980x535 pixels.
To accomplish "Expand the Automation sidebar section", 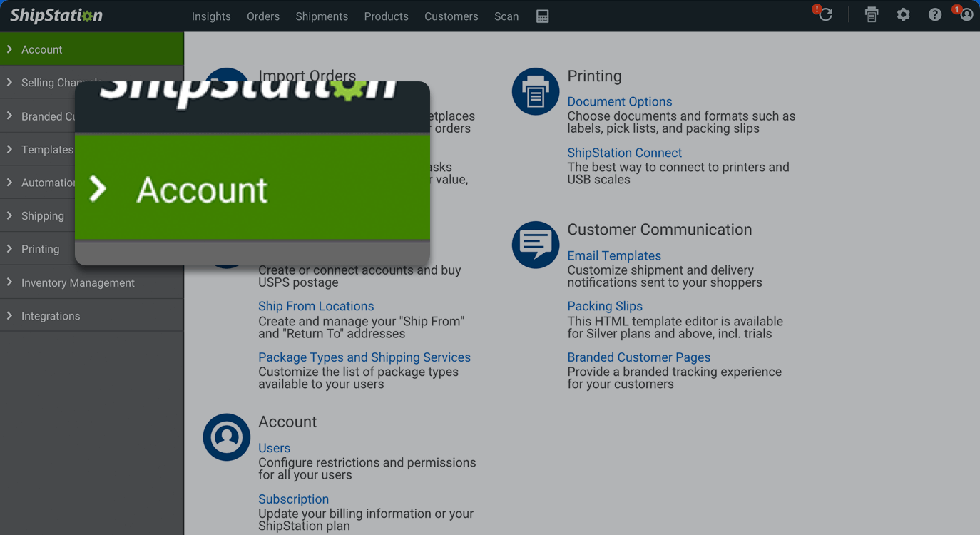I will 37,183.
